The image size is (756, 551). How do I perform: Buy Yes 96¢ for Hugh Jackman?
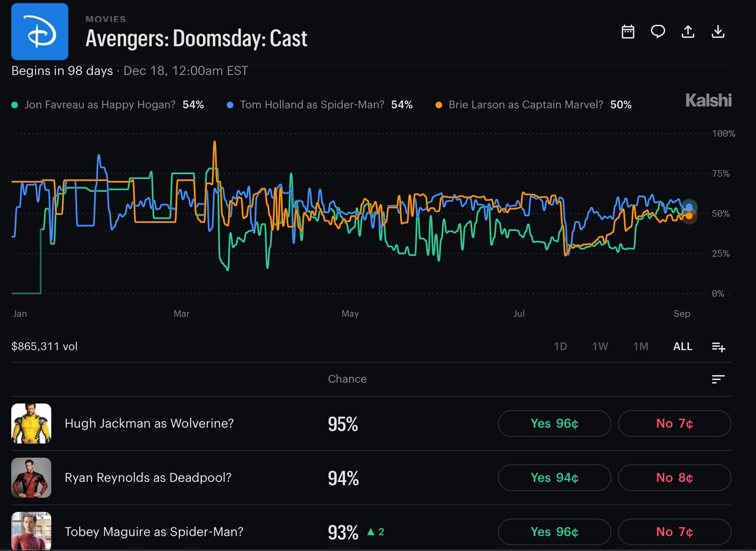tap(555, 424)
